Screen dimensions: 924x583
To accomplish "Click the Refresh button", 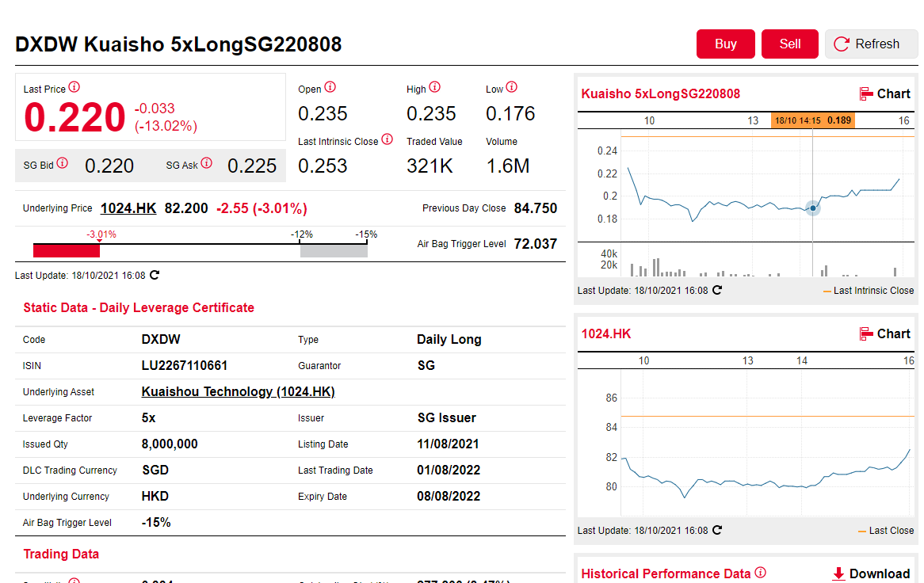I will [872, 44].
